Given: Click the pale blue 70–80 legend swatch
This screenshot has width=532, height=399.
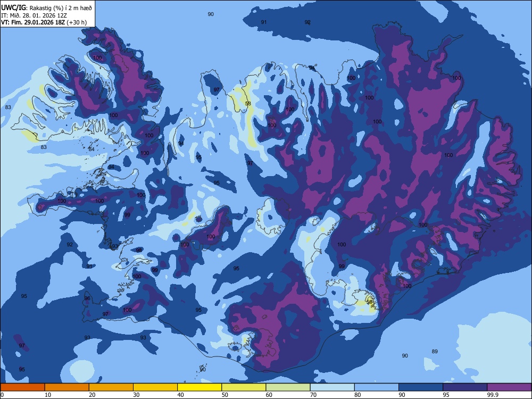Looking at the screenshot, I should [x=332, y=387].
